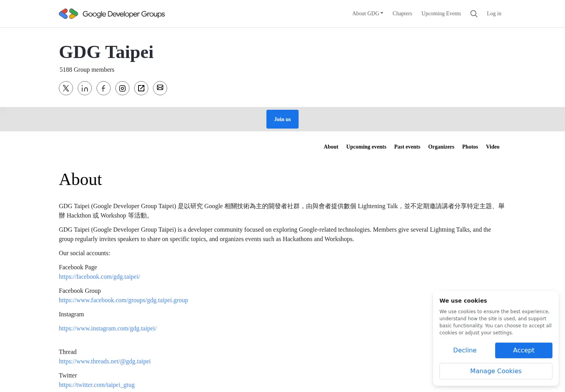
Task: Click the Manage Cookies button
Action: (x=496, y=371)
